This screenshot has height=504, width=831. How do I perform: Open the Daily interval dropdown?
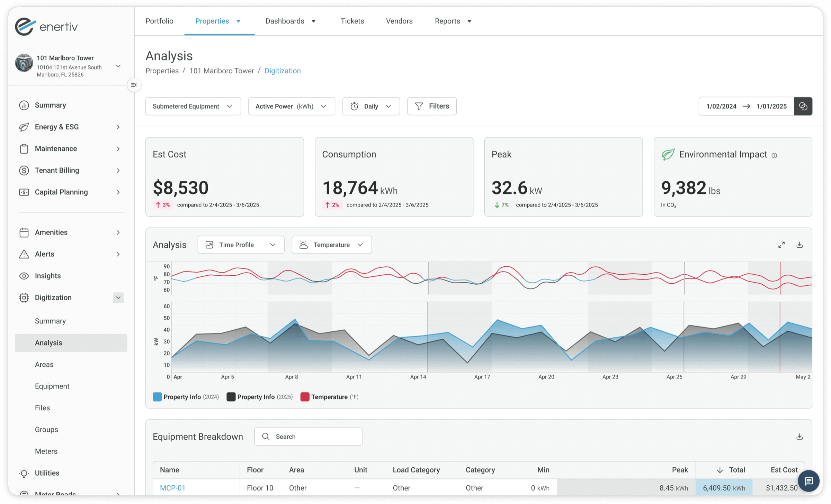(x=371, y=106)
